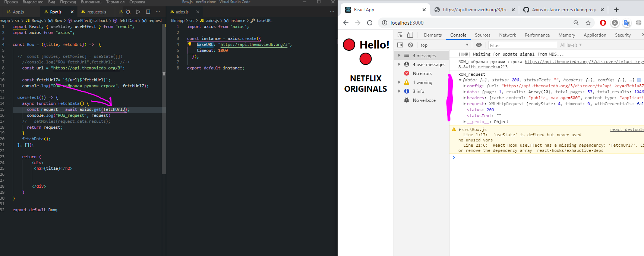Switch to 'Axios instance errors' GitHub tab
Viewport: 644px width, 256px height.
(563, 10)
